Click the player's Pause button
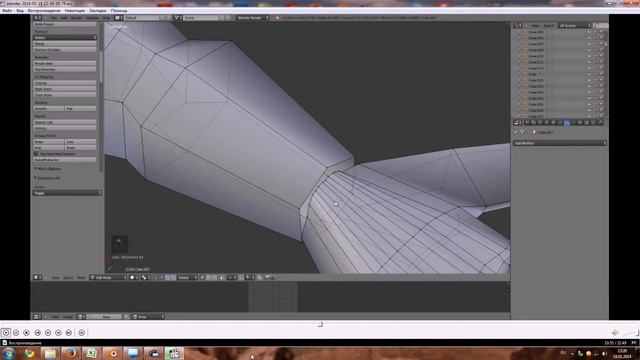640x360 pixels. coord(16,333)
